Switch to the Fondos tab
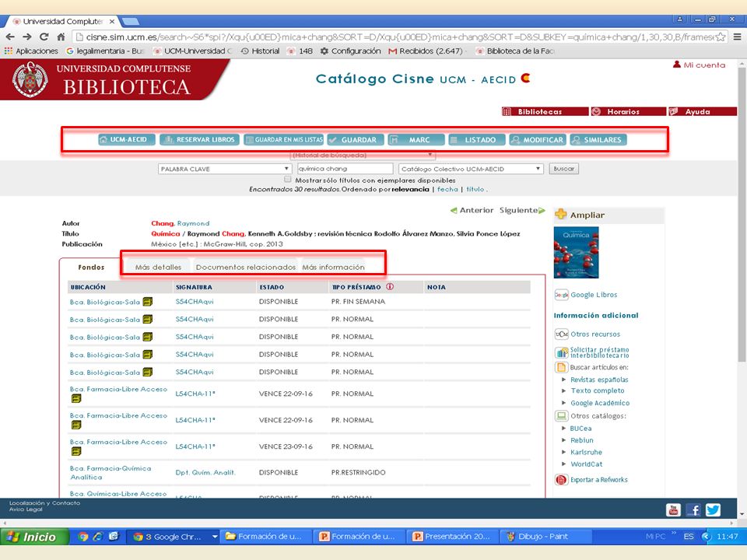 91,267
